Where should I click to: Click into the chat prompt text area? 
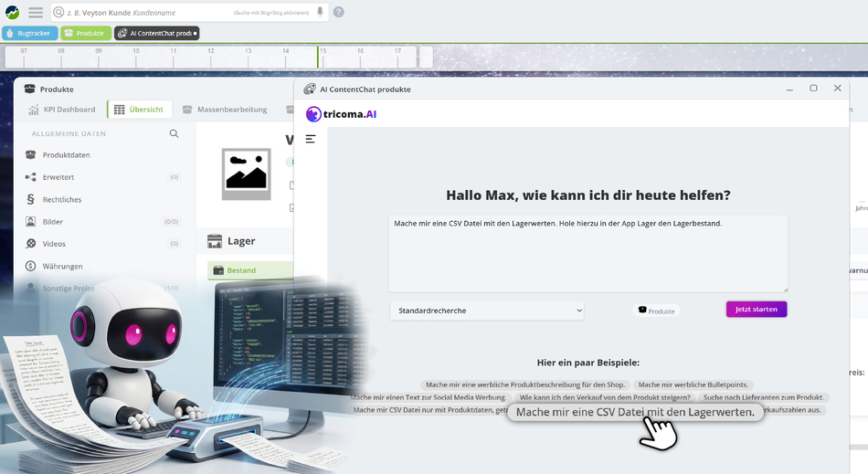[x=587, y=253]
